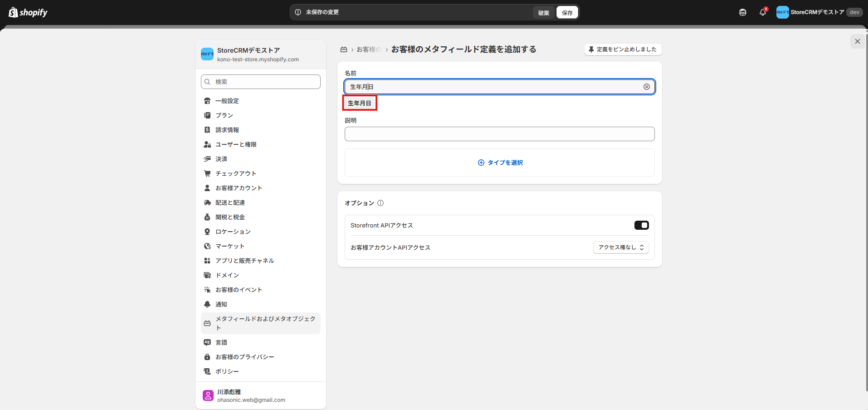Click the Shopify logo

coord(28,12)
